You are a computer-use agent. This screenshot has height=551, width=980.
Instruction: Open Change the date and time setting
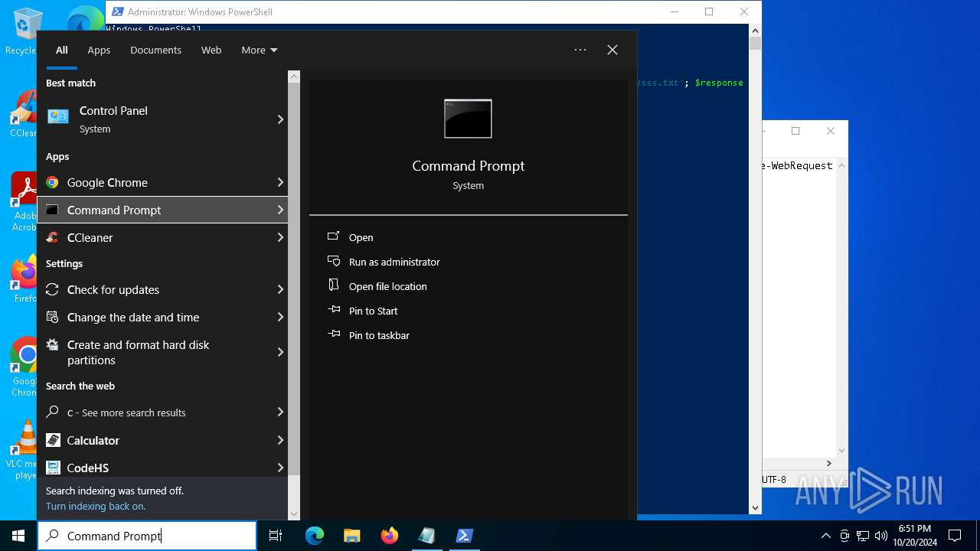pos(162,317)
